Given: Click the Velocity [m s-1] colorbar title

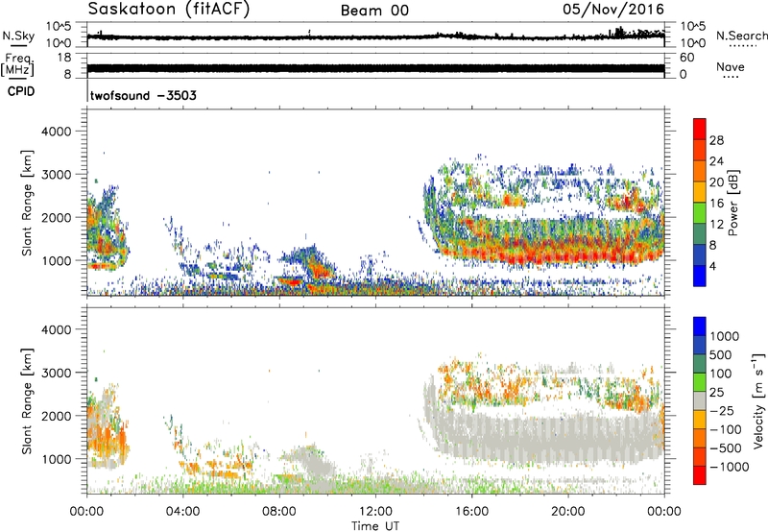Looking at the screenshot, I should click(758, 400).
